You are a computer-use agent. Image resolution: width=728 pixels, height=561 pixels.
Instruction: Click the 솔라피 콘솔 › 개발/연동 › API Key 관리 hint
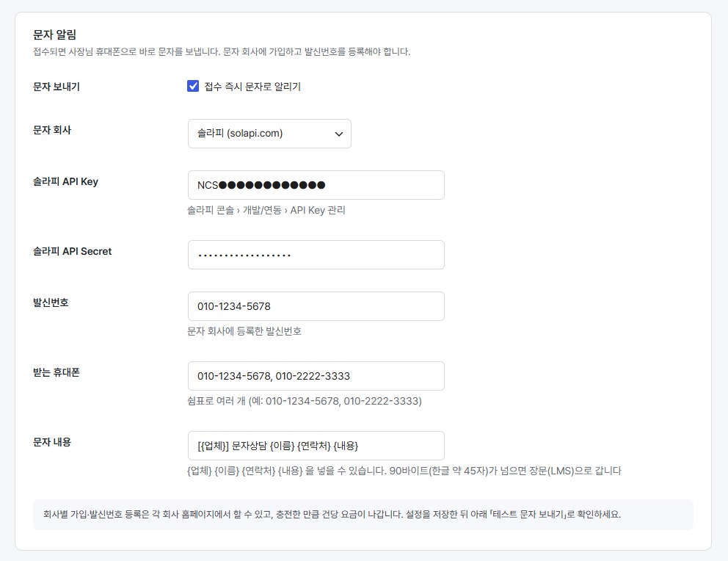[266, 210]
